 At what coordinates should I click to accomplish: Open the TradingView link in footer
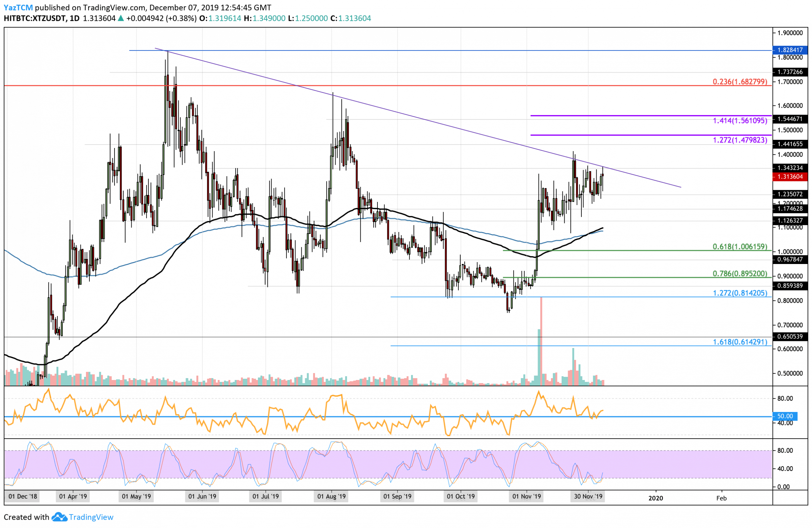click(91, 517)
